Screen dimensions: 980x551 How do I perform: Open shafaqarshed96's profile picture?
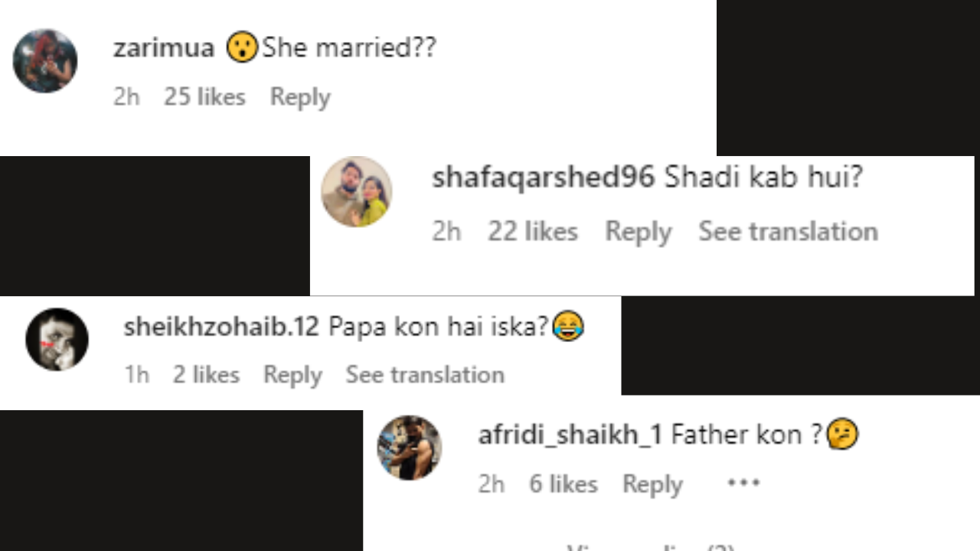[x=357, y=192]
